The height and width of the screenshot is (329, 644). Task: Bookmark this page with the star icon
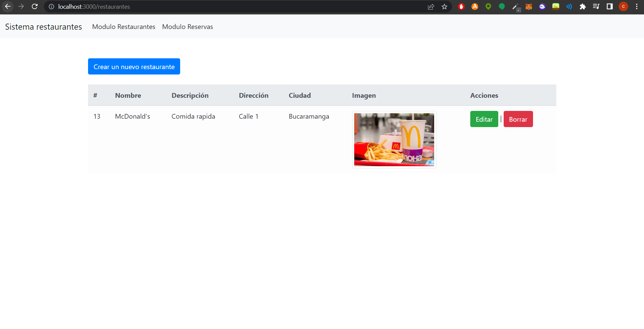(x=444, y=7)
